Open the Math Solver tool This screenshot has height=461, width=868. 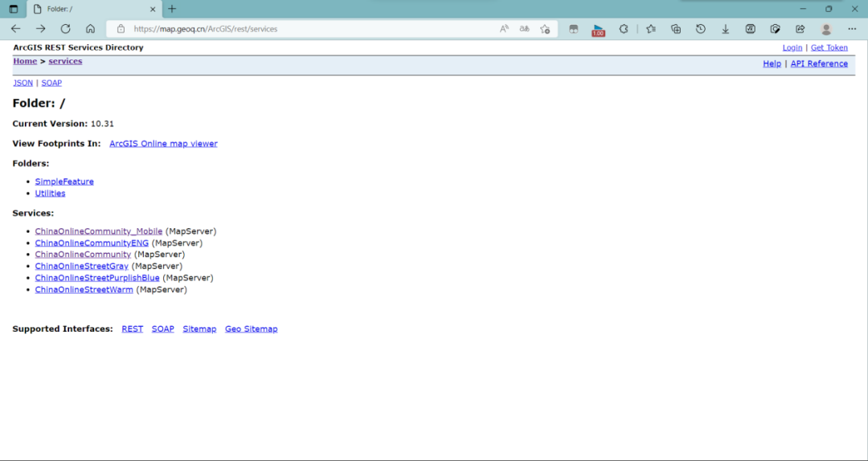click(750, 29)
